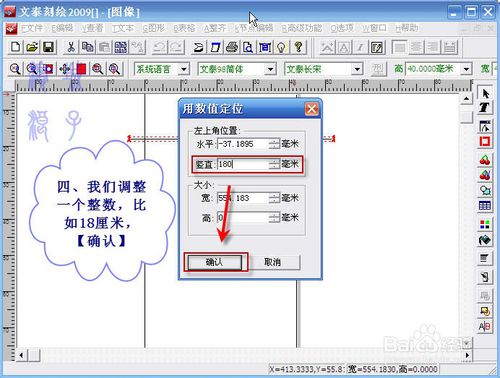
Task: Click the 水平 value spinner
Action: click(x=274, y=144)
